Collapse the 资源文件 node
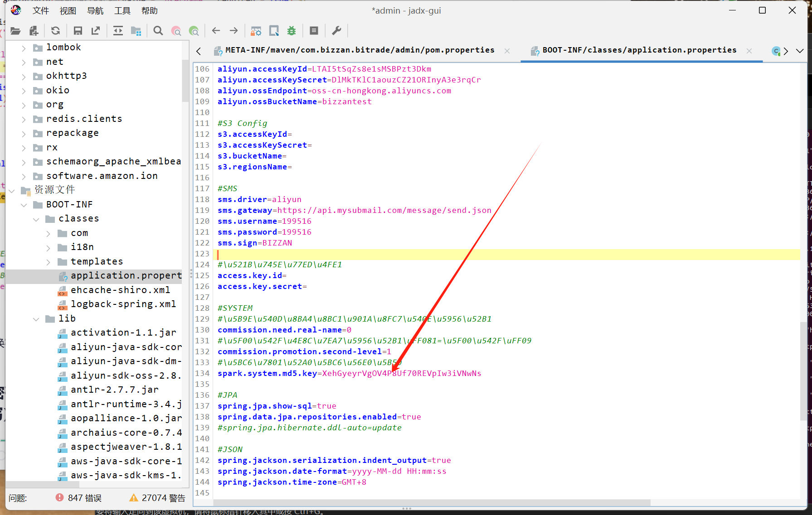The height and width of the screenshot is (515, 812). click(x=12, y=190)
